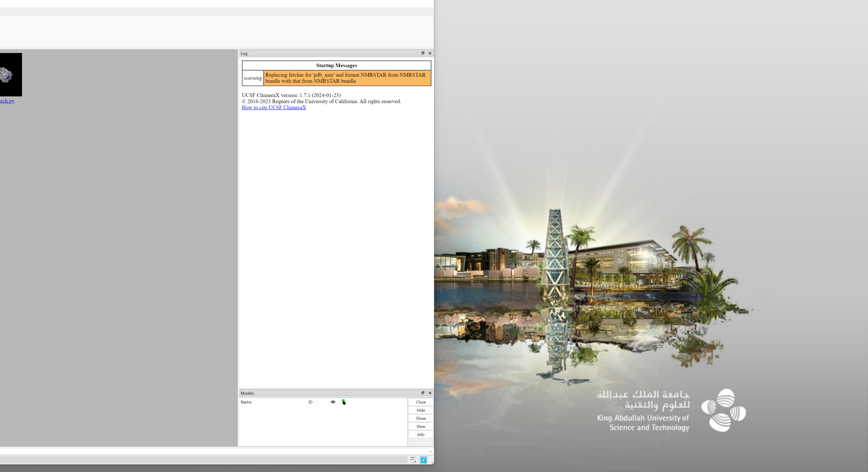Open the recent file link ending in rch.py

pyautogui.click(x=7, y=101)
